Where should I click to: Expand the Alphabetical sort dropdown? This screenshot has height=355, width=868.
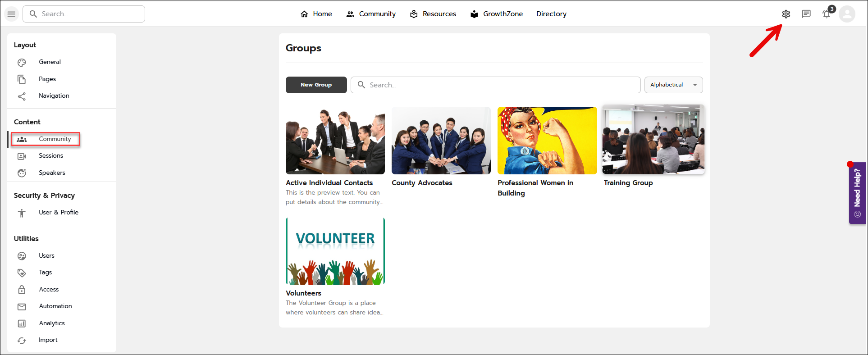click(x=673, y=85)
